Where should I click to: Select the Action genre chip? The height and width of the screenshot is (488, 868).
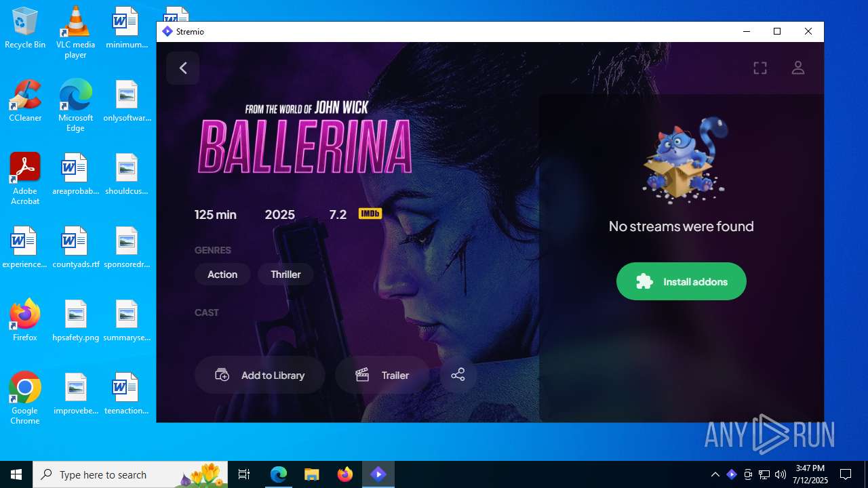(222, 274)
